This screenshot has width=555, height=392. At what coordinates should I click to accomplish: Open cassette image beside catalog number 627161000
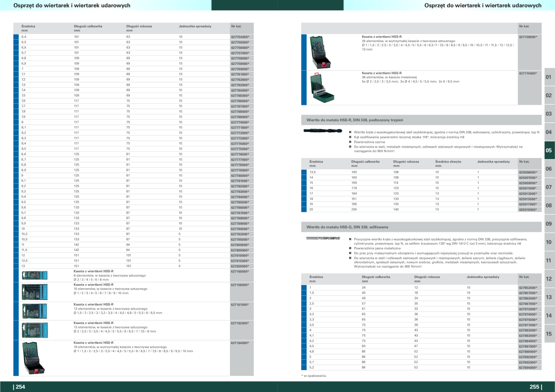pos(34,311)
